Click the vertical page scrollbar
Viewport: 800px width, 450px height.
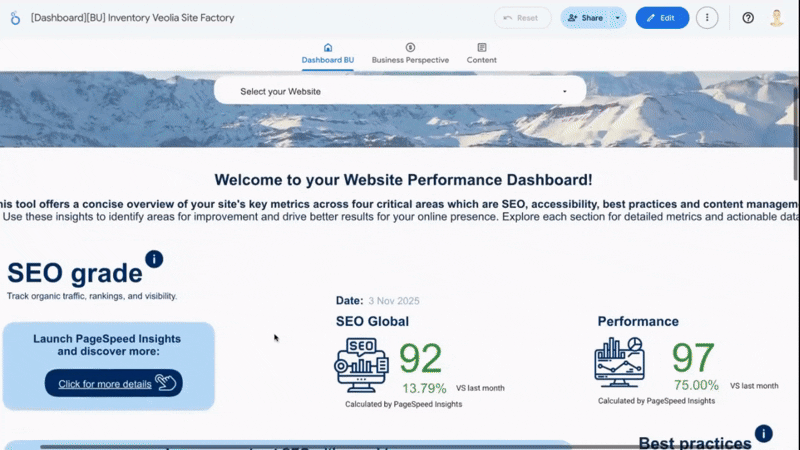[x=796, y=133]
